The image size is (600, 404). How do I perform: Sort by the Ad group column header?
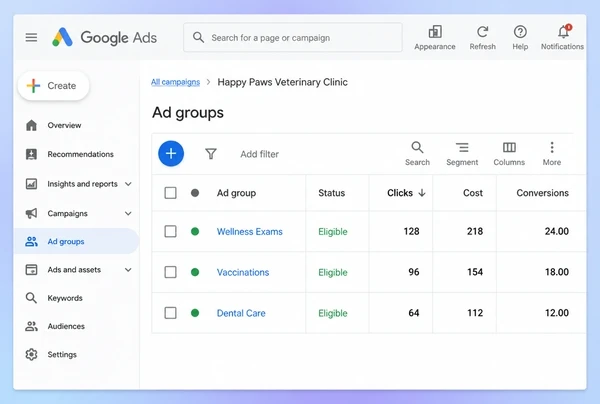coord(236,193)
